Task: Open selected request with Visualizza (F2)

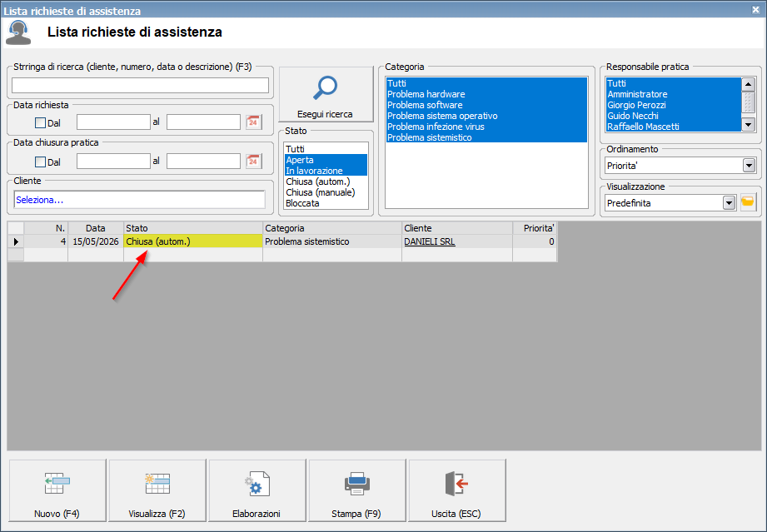Action: point(157,490)
